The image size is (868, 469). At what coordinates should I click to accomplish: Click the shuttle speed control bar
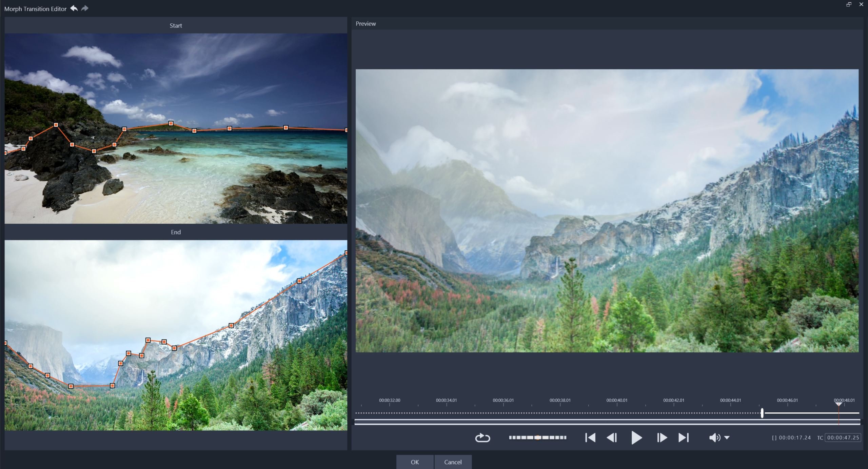537,437
